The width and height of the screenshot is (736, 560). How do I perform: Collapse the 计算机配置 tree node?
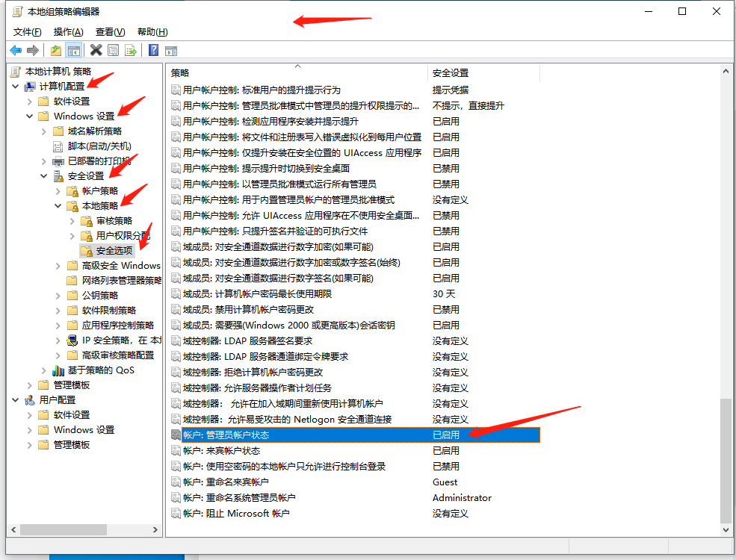pos(16,87)
